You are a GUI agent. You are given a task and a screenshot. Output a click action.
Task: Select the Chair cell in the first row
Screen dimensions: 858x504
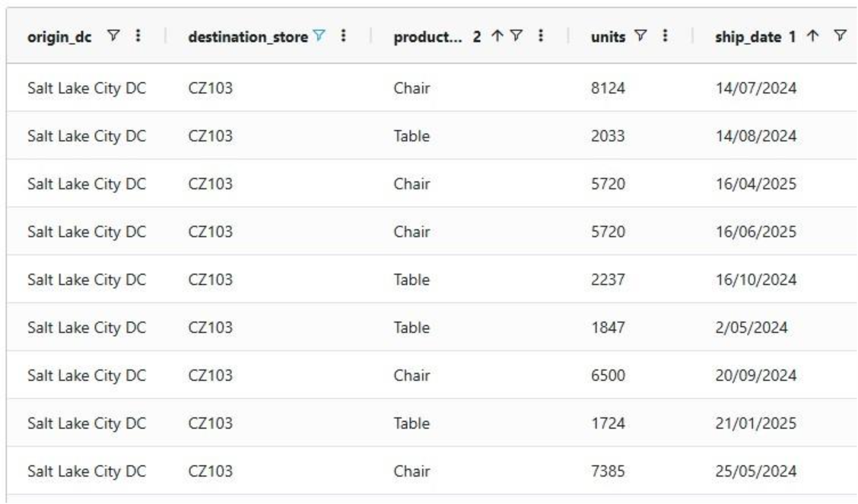click(x=411, y=87)
